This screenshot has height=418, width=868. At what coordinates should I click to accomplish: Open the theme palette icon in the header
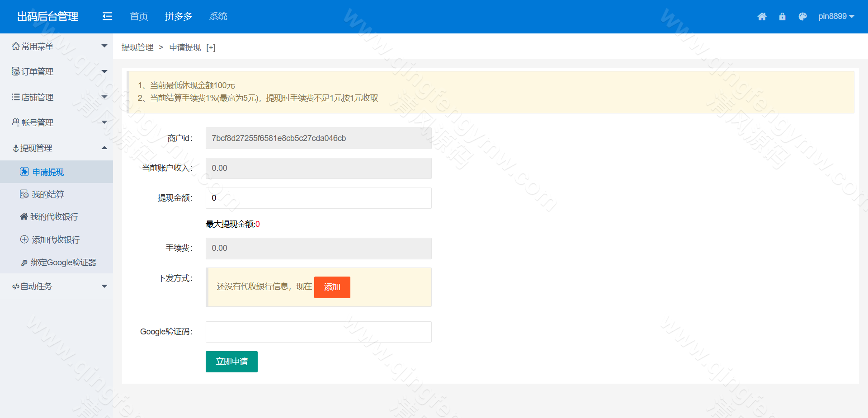pyautogui.click(x=803, y=16)
